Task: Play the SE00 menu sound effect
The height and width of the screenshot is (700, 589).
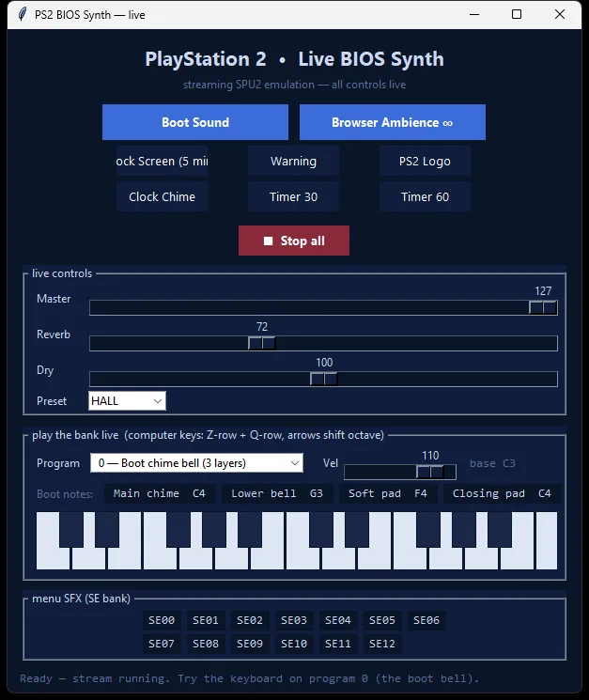Action: click(162, 620)
